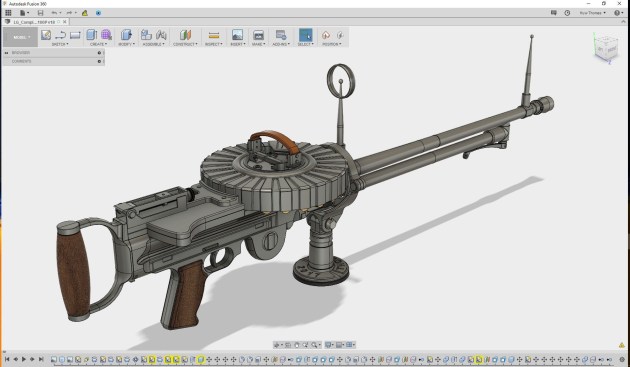Click the purple Create Form icon

pos(106,35)
